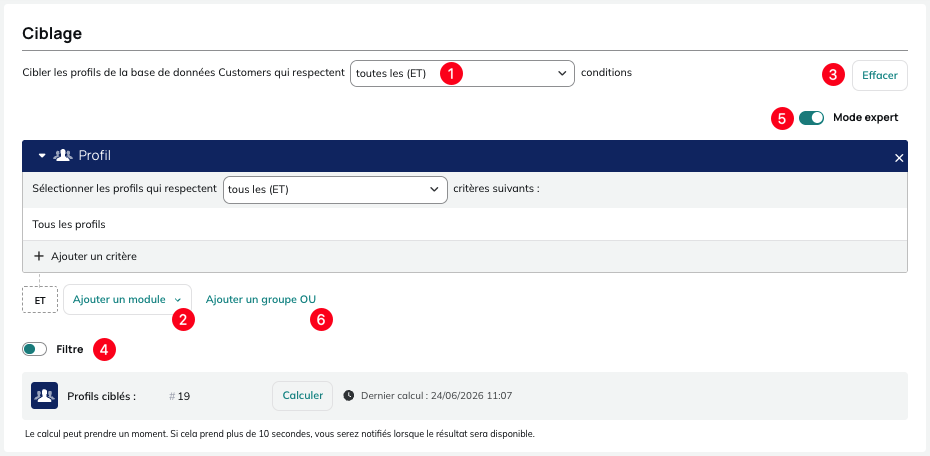Click the "Filtre" label text
930x456 pixels.
click(69, 349)
